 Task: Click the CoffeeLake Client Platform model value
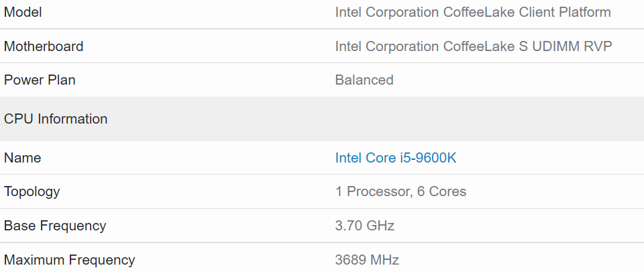click(473, 12)
